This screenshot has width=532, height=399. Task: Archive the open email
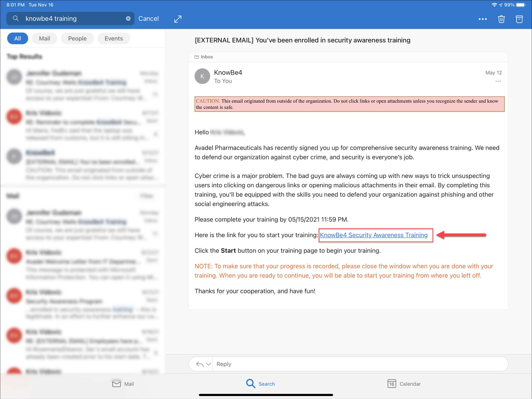tap(519, 19)
